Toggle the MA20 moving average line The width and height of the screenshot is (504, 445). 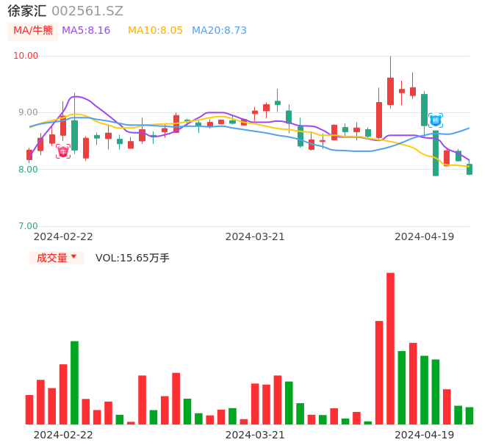(x=219, y=31)
